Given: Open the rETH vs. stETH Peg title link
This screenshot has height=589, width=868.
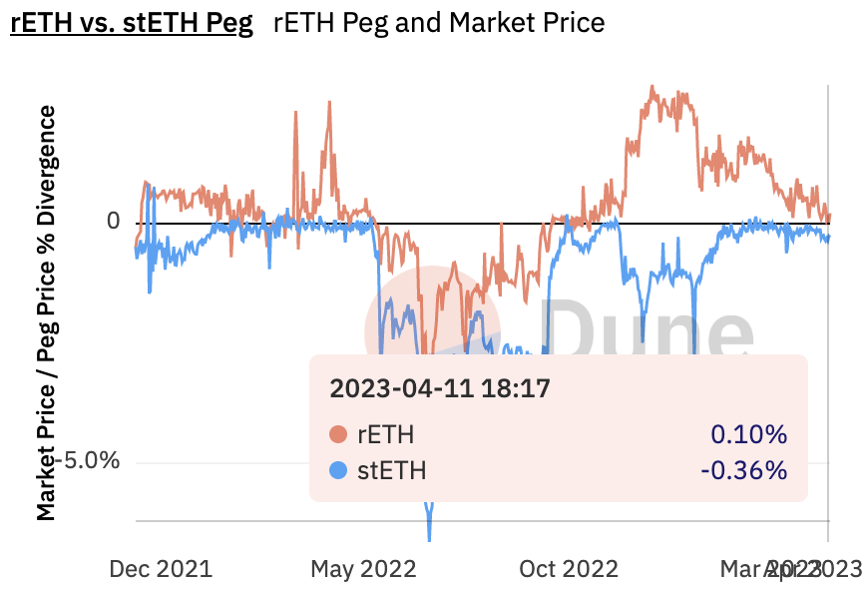Looking at the screenshot, I should (x=131, y=22).
